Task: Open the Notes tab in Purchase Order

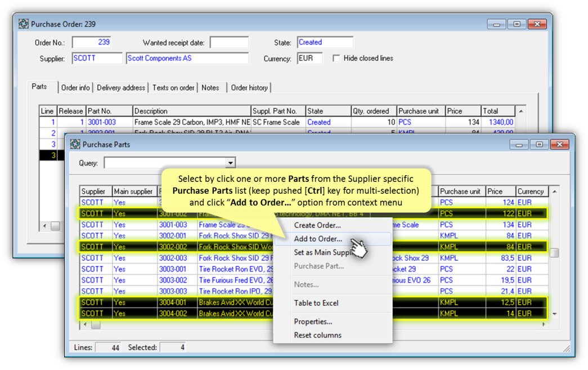Action: 210,88
